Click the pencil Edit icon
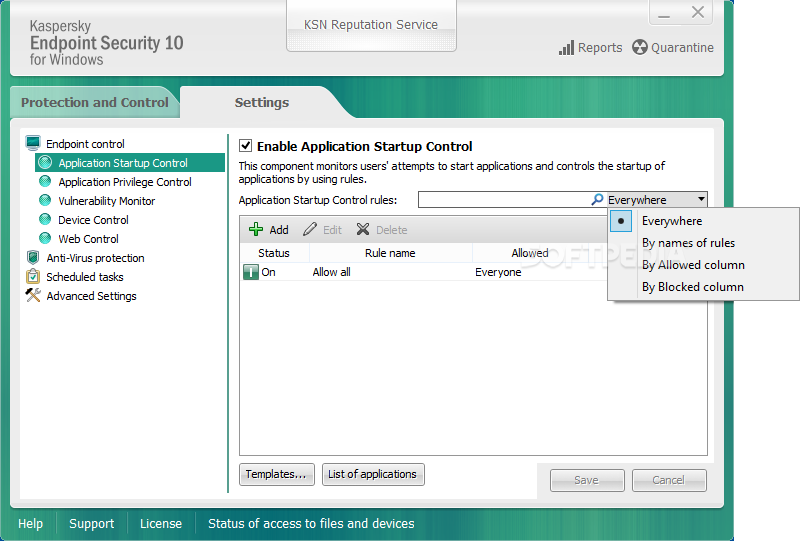800x541 pixels. tap(310, 229)
